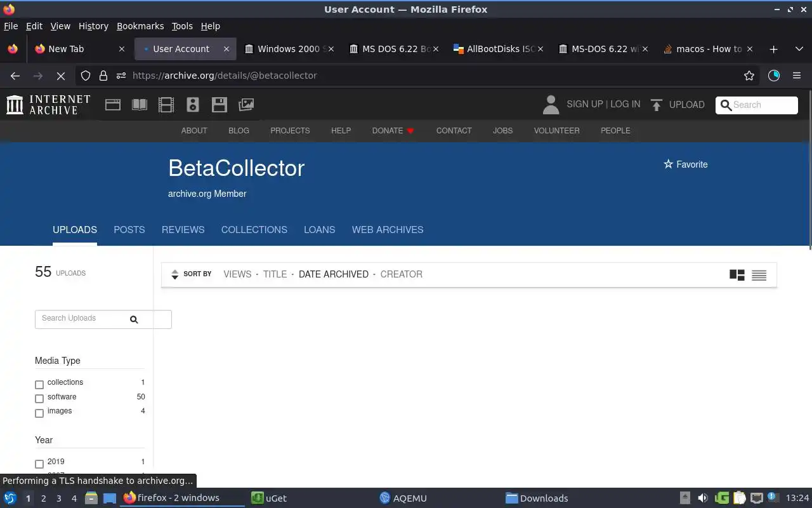
Task: Switch to the macos - How to tab
Action: (708, 49)
